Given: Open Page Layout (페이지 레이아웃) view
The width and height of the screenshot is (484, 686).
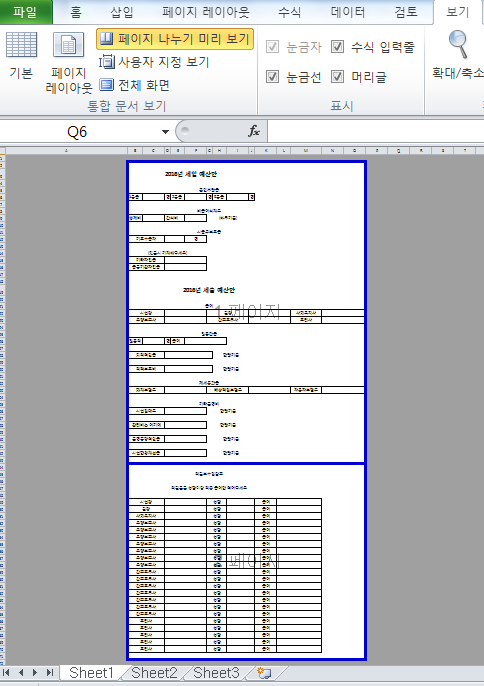Looking at the screenshot, I should 69,63.
